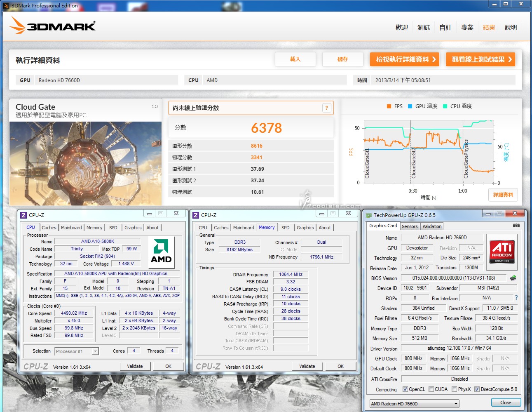Open the 說明 help tab
The height and width of the screenshot is (412, 532).
click(511, 27)
